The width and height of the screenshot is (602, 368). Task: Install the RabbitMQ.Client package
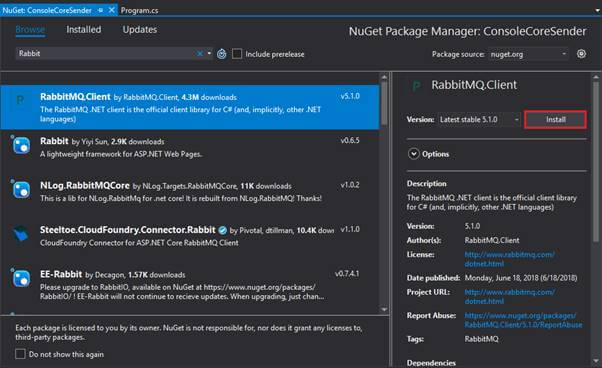click(x=555, y=120)
